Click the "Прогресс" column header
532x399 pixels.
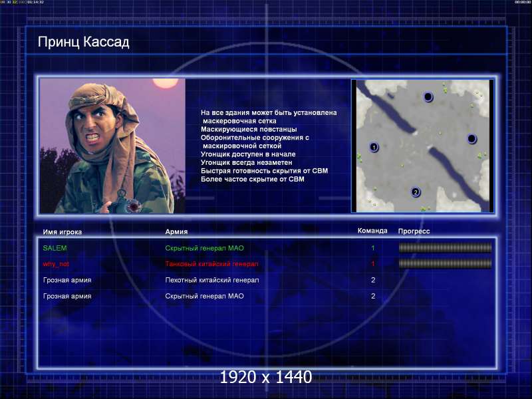(x=414, y=231)
